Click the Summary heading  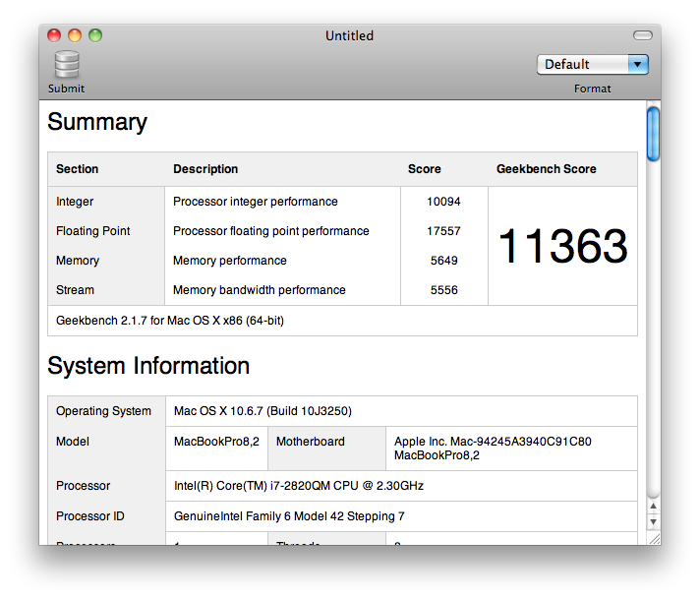tap(97, 122)
